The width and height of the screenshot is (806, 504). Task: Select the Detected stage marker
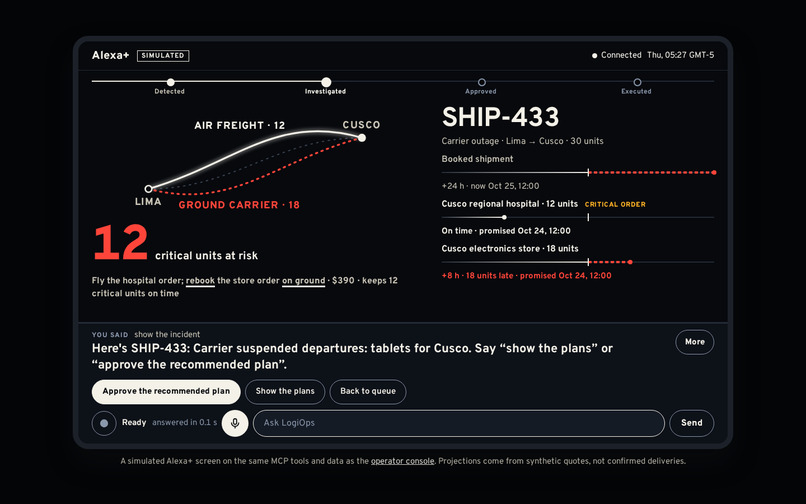coord(171,82)
